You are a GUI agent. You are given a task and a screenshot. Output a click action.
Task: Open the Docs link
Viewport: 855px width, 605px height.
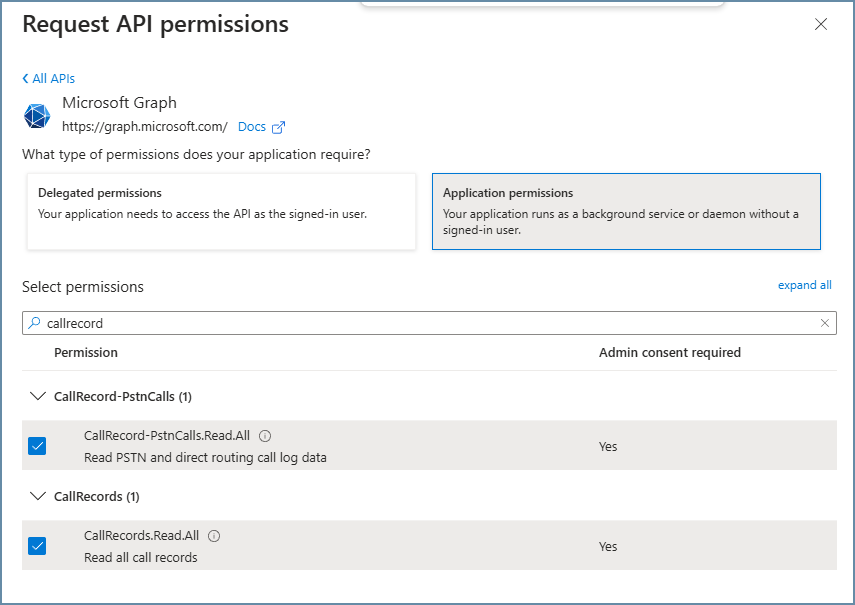[252, 127]
